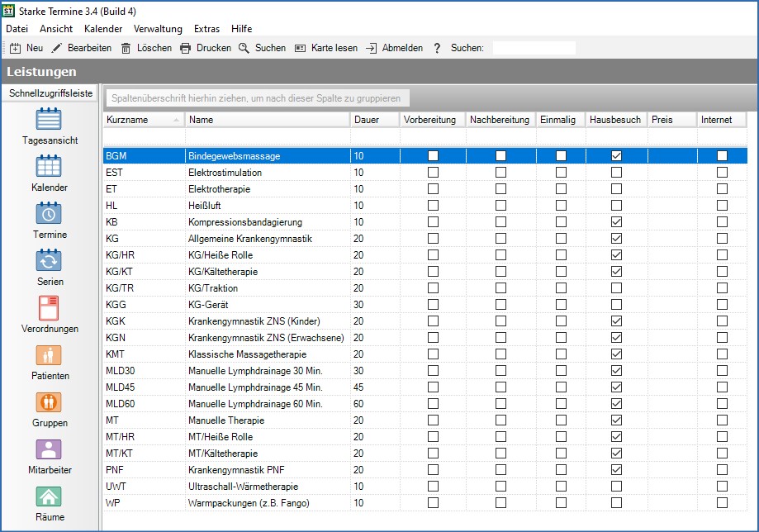Uncheck Hausbesuch for Bindegewebsmassage
This screenshot has width=759, height=532.
click(x=615, y=156)
